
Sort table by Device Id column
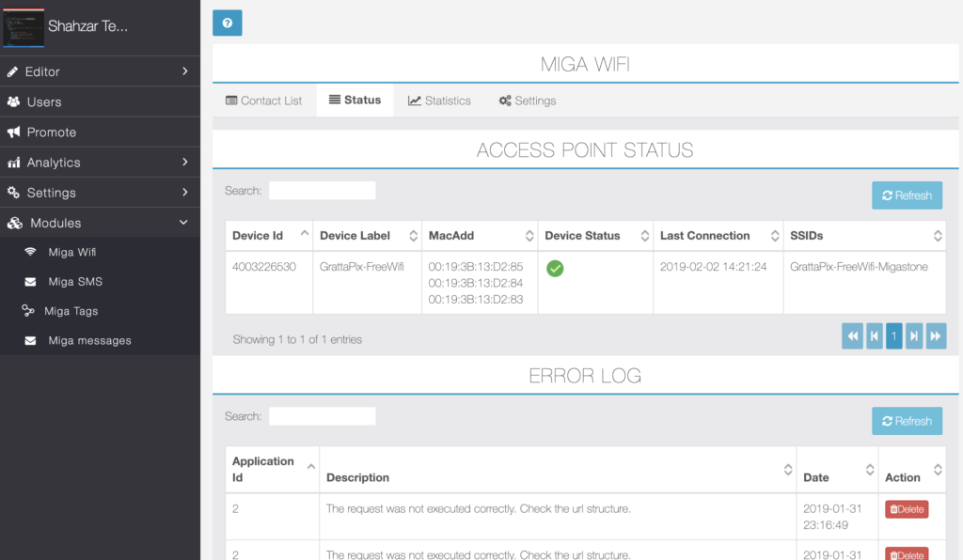pos(268,236)
